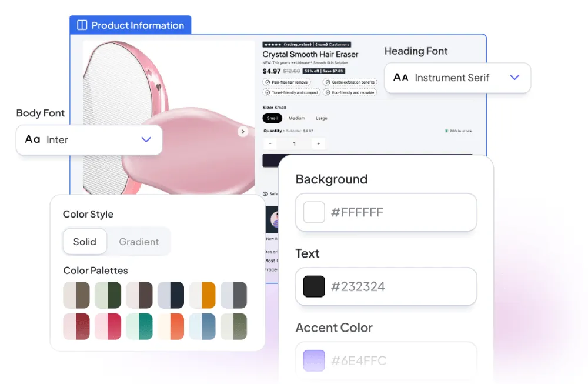Viewport: 588px width, 384px height.
Task: Click the next-image arrow on product photo
Action: point(243,132)
